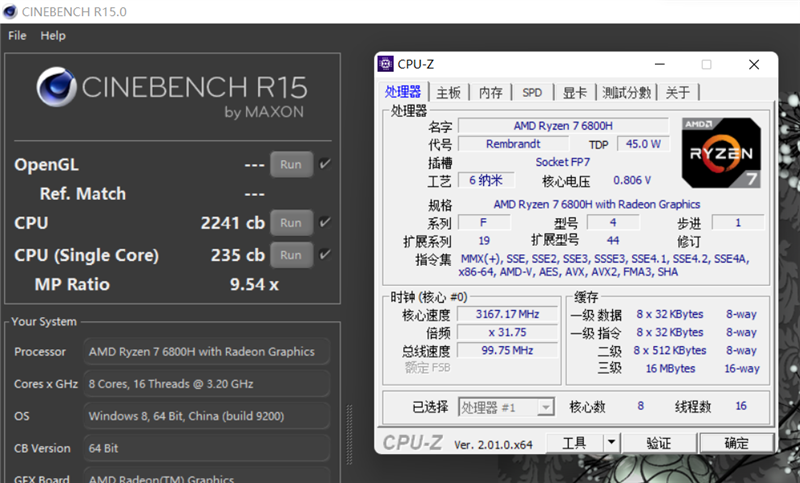The image size is (800, 483).
Task: Open the 处理器 #1 selection dropdown
Action: pyautogui.click(x=506, y=407)
